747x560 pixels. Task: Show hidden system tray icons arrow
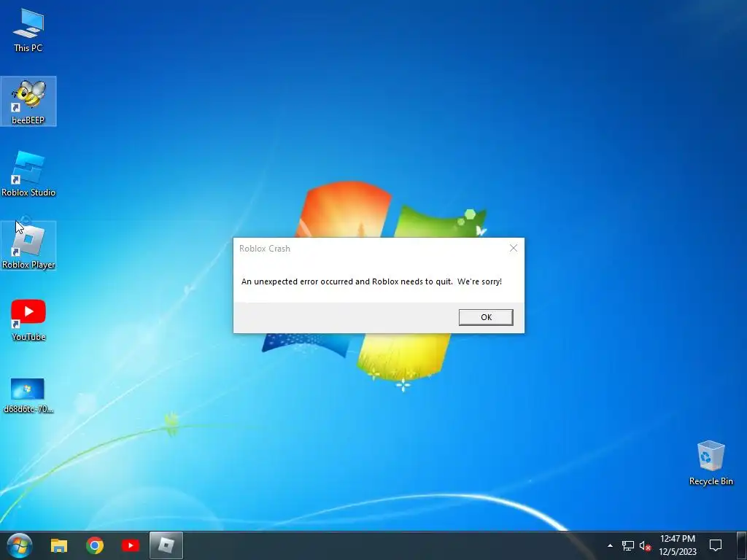610,545
